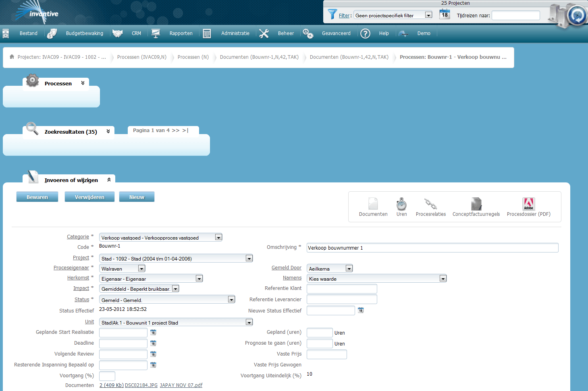Open the Administratie menu
The width and height of the screenshot is (588, 391).
[x=235, y=33]
